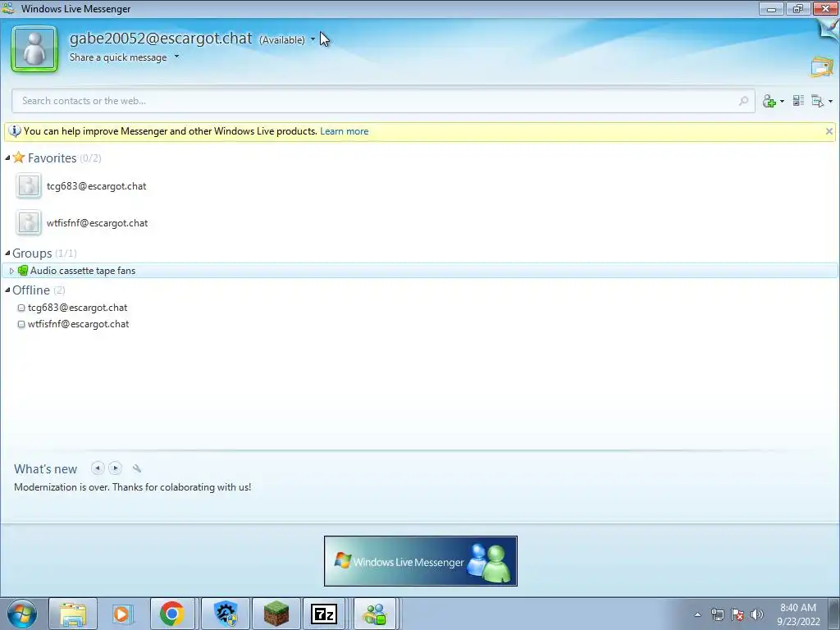840x630 pixels.
Task: Collapse the Favorites category
Action: pyautogui.click(x=7, y=158)
